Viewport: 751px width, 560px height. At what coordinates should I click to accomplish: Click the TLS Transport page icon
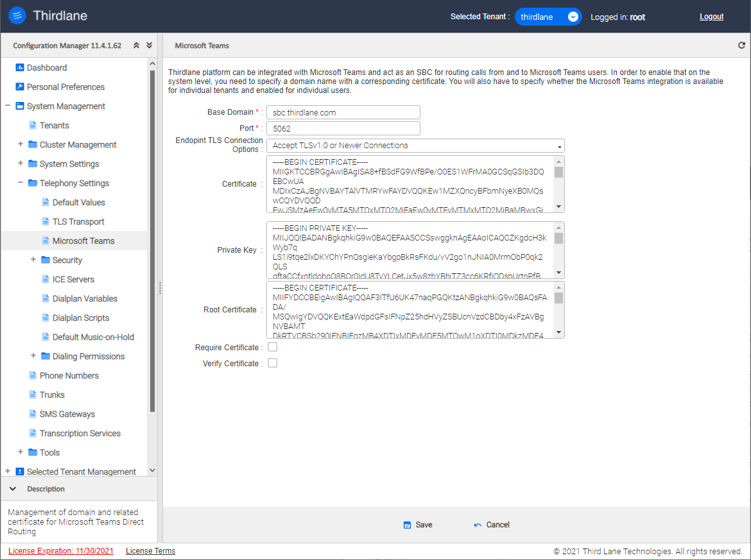(46, 221)
